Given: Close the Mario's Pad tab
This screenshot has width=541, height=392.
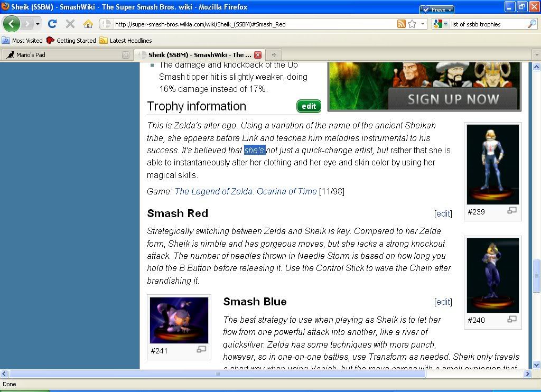Looking at the screenshot, I should 126,55.
